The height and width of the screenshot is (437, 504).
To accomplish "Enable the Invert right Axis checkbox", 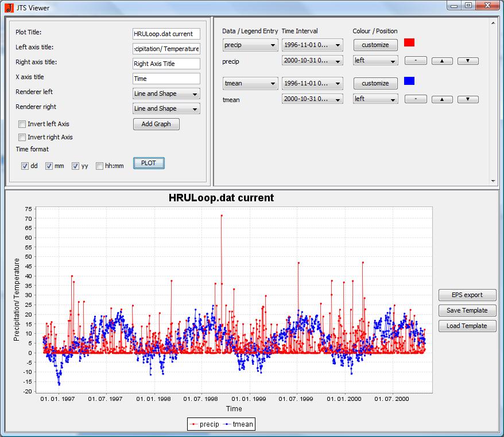I will [22, 137].
